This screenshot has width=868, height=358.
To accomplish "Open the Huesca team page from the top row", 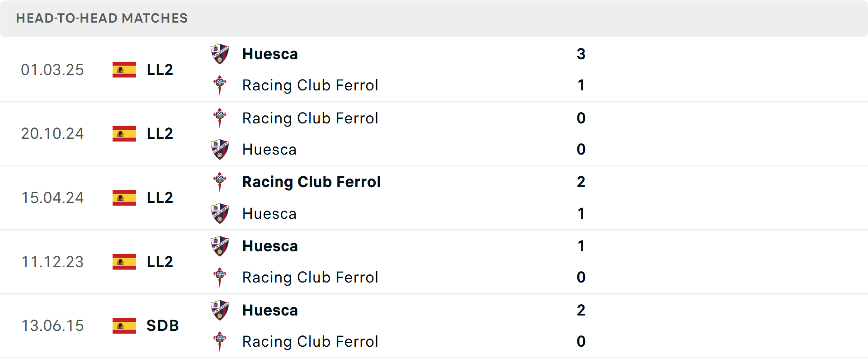I will 270,54.
